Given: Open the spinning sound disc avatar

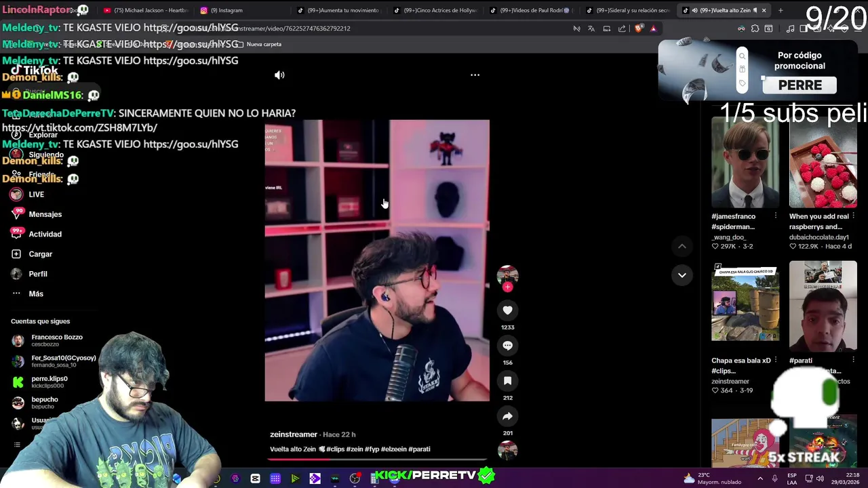Looking at the screenshot, I should 507,450.
